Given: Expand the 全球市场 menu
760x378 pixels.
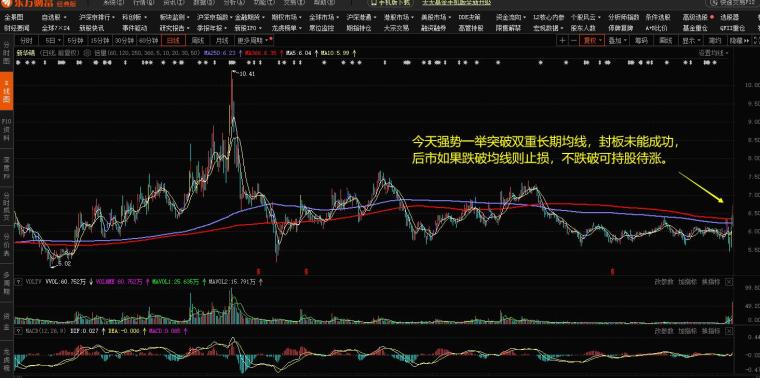Looking at the screenshot, I should [323, 17].
